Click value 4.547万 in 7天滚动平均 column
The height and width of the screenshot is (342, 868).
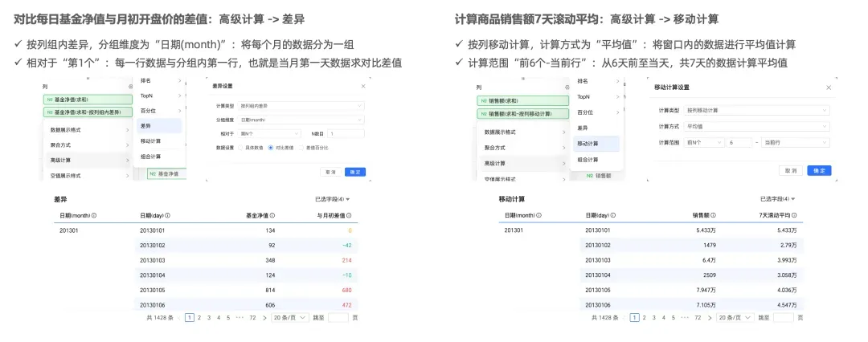click(787, 305)
